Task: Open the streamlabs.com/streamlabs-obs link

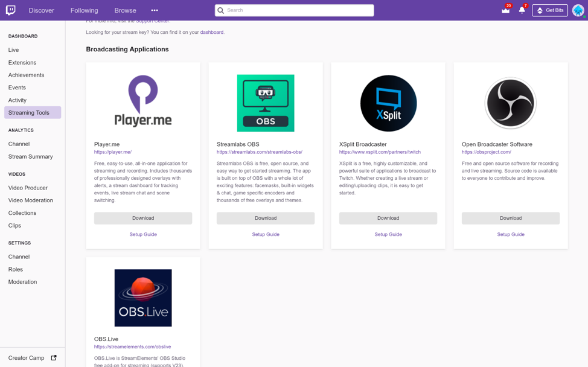Action: 259,152
